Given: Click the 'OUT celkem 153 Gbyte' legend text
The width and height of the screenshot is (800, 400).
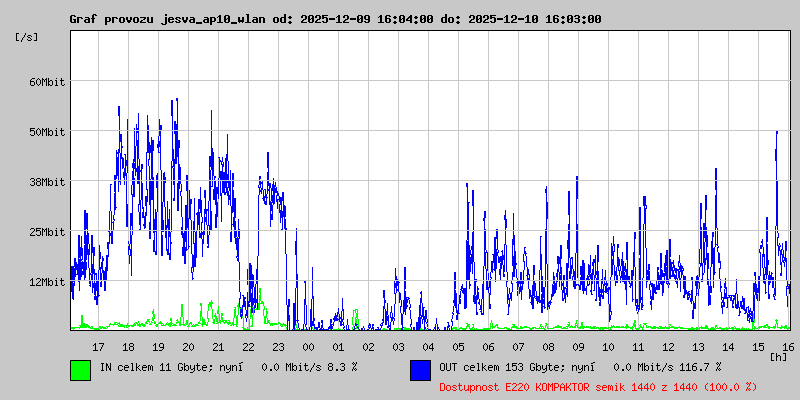Looking at the screenshot, I should point(500,368).
